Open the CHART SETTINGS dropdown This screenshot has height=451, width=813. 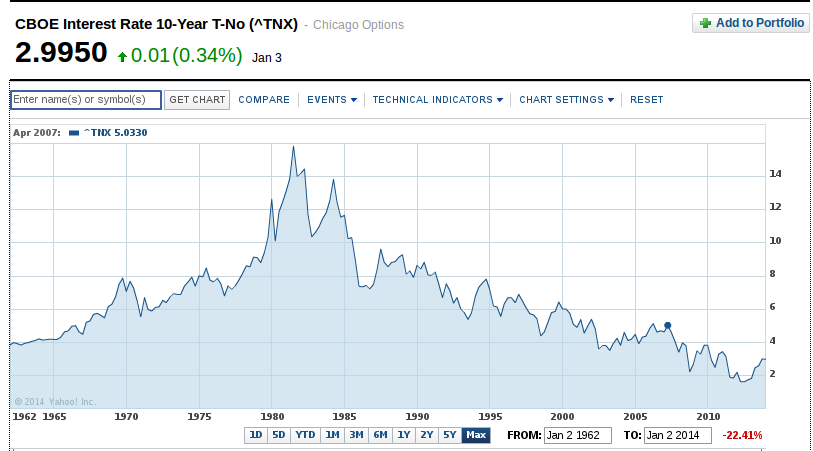pyautogui.click(x=567, y=100)
